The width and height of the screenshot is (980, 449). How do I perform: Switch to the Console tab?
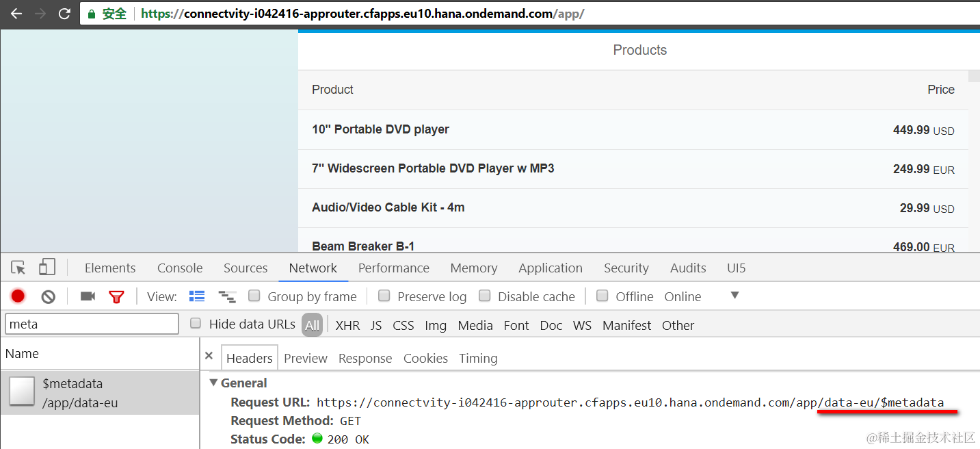tap(180, 268)
